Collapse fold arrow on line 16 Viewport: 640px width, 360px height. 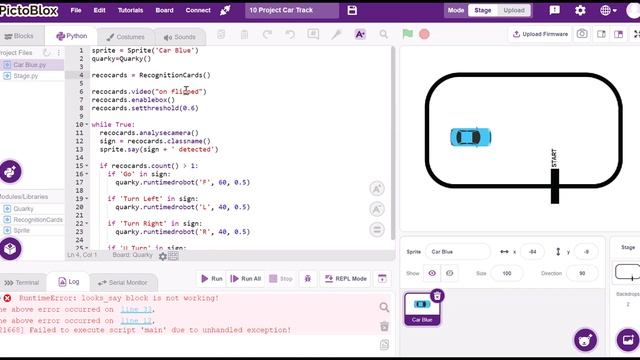point(87,174)
